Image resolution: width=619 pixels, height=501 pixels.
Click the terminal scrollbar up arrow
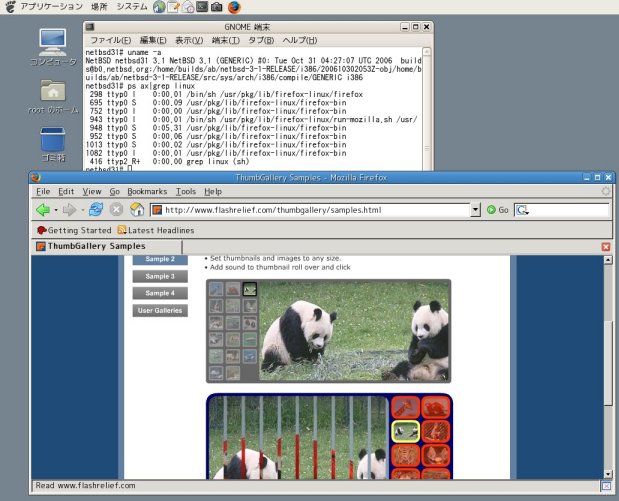click(x=427, y=52)
